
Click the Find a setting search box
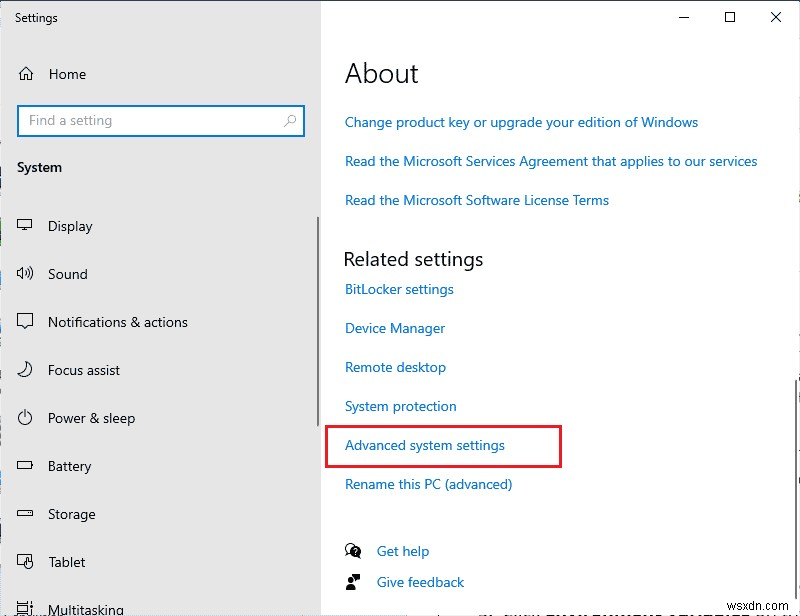pyautogui.click(x=150, y=120)
